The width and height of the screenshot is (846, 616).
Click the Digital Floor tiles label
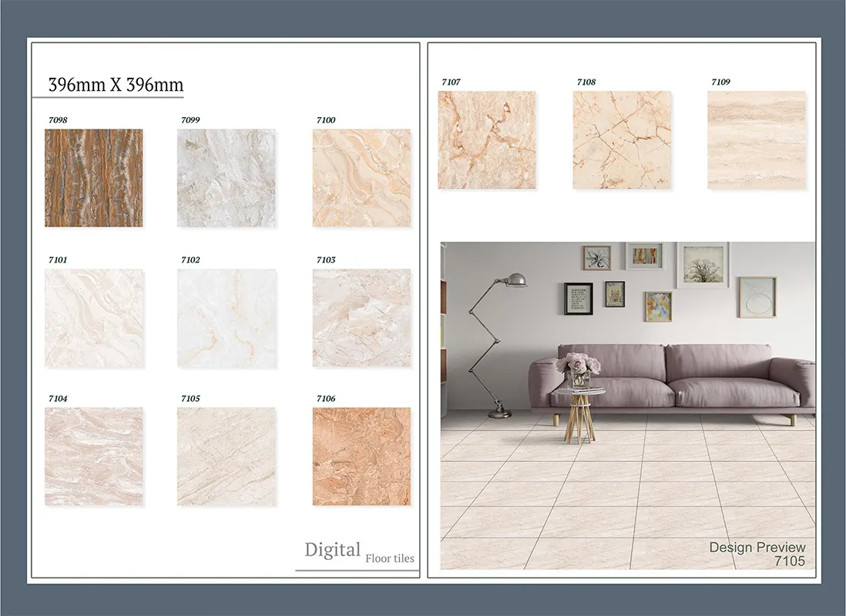(358, 552)
